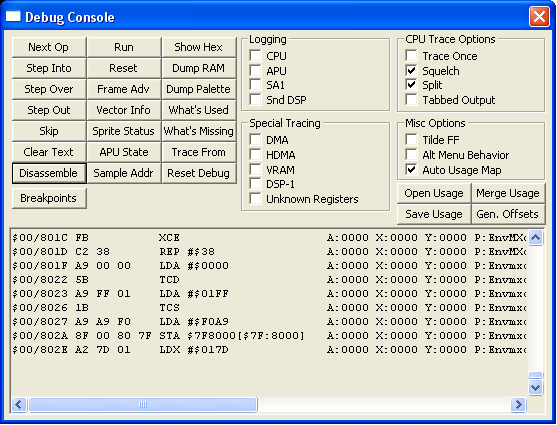Click the horizontal scrollbar thumb

pyautogui.click(x=143, y=404)
